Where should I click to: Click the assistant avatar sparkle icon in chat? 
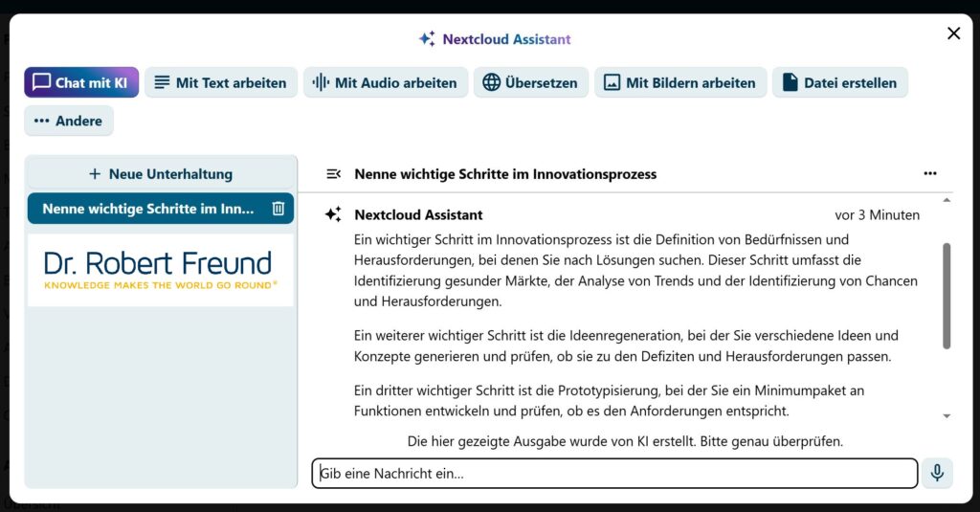point(333,215)
